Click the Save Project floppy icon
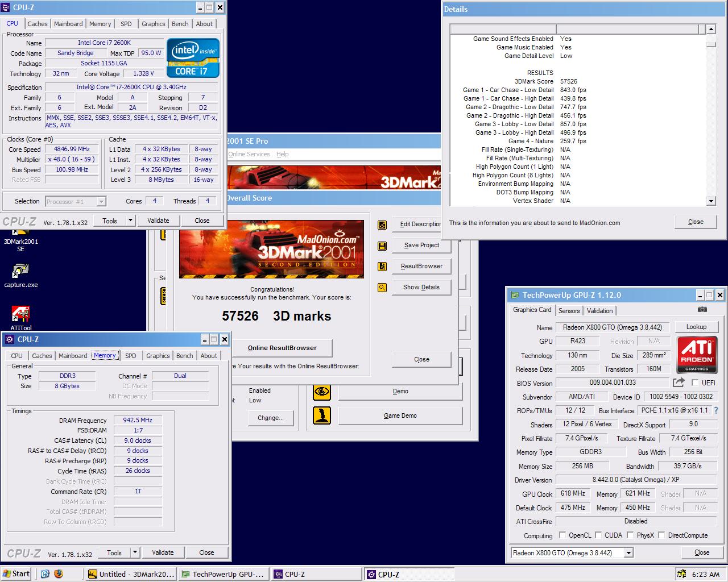Screen dimensions: 728x582 tap(382, 246)
